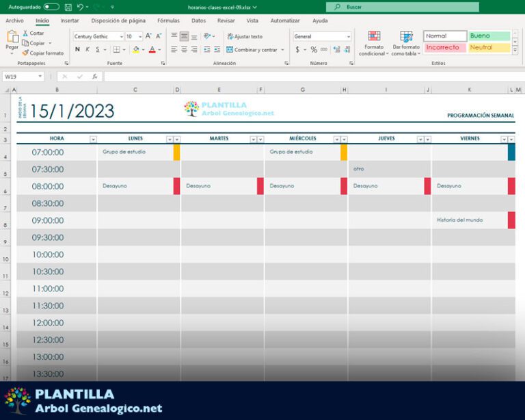Image resolution: width=525 pixels, height=420 pixels.
Task: Click the orange marker beside Lunes 07:00
Action: pyautogui.click(x=176, y=152)
